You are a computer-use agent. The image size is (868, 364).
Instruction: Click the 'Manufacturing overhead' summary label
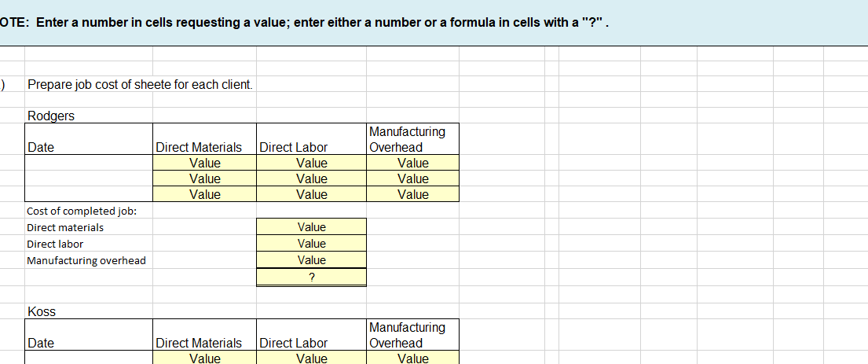(x=86, y=260)
